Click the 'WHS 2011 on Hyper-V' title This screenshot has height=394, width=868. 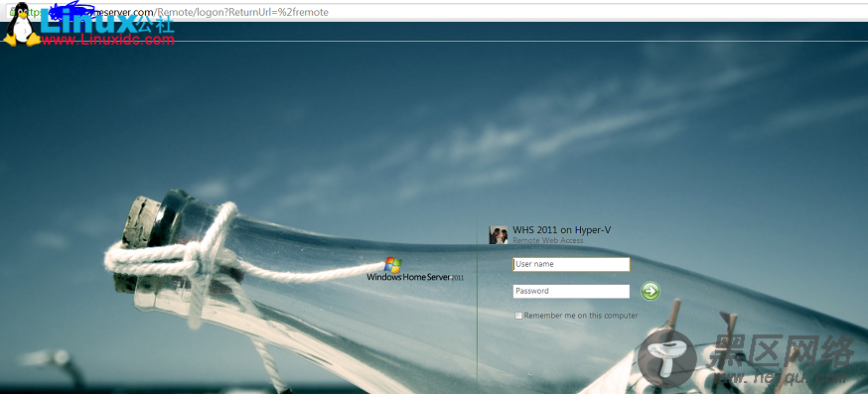click(562, 230)
